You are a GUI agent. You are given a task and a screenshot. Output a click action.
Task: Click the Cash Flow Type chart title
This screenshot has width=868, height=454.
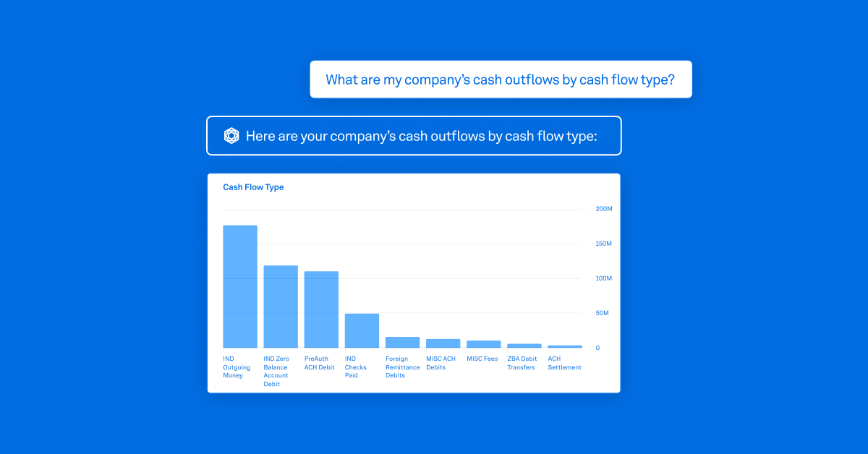click(253, 187)
